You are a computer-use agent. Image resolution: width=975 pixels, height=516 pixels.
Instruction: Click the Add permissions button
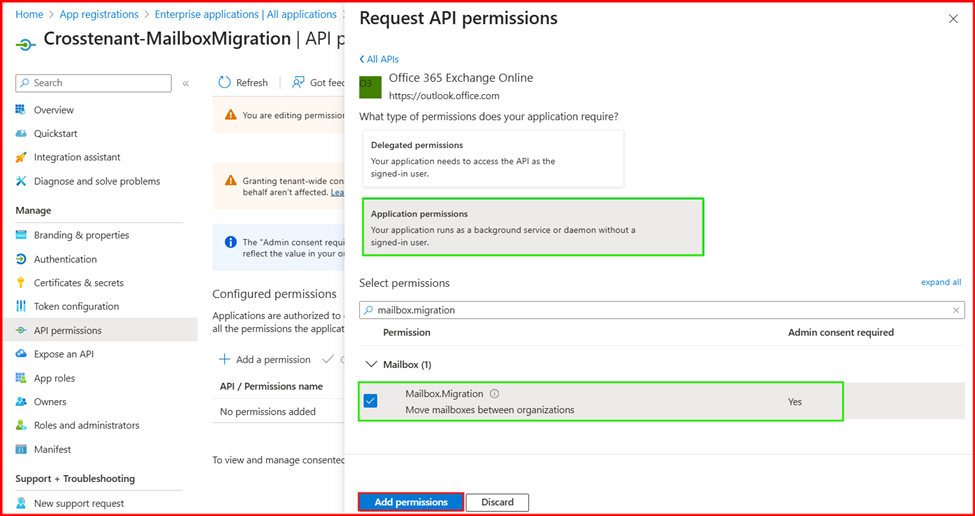(x=411, y=502)
